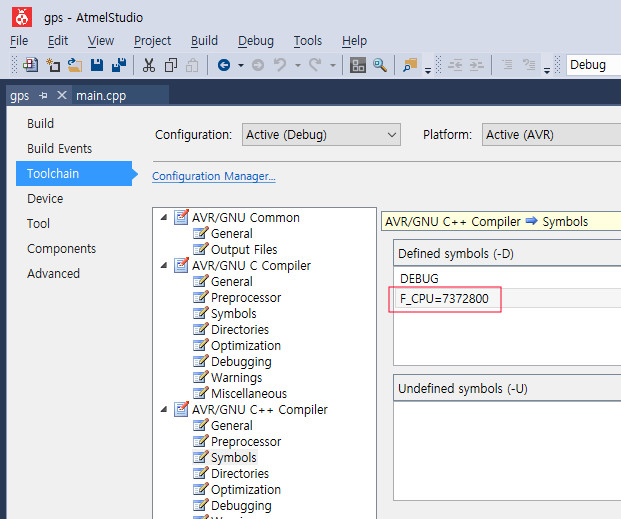This screenshot has height=519, width=621.
Task: Click inside the Undefined symbols list box
Action: 507,451
